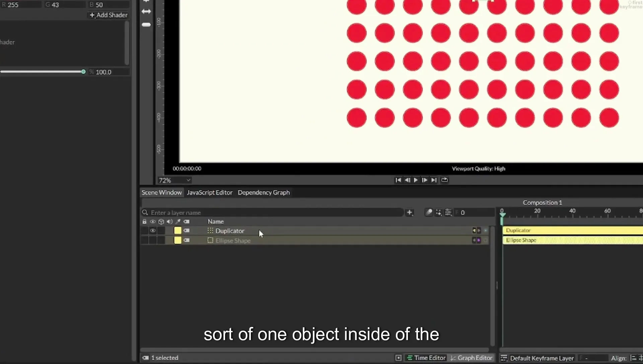This screenshot has width=643, height=364.
Task: Go to the first frame
Action: 398,180
